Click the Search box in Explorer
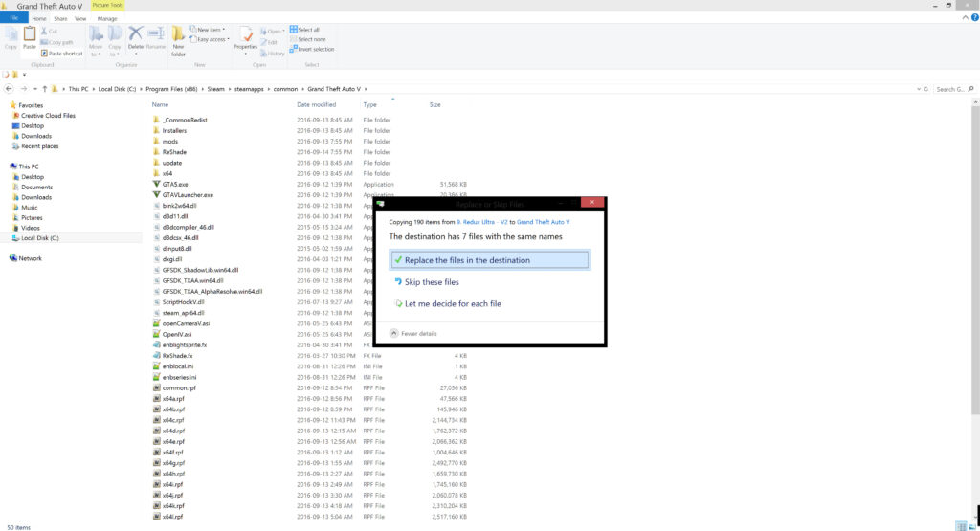This screenshot has width=980, height=531. click(950, 89)
